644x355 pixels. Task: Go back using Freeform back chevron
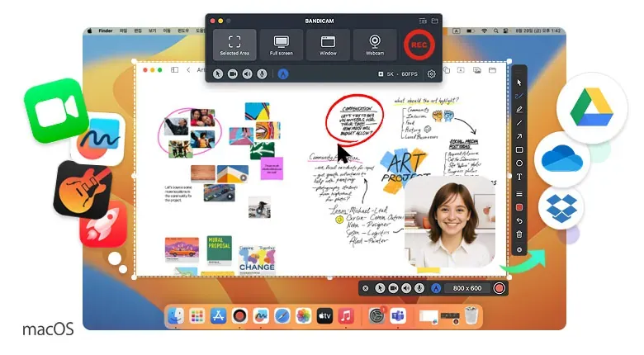(x=188, y=70)
